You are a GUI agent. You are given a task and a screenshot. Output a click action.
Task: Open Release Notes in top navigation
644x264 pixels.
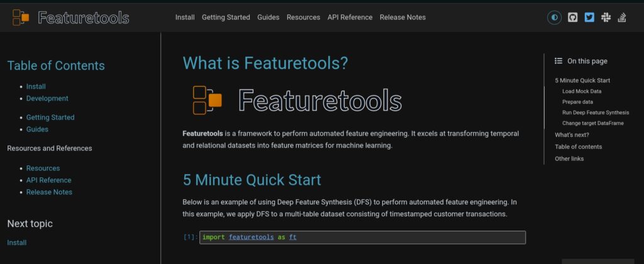[402, 17]
